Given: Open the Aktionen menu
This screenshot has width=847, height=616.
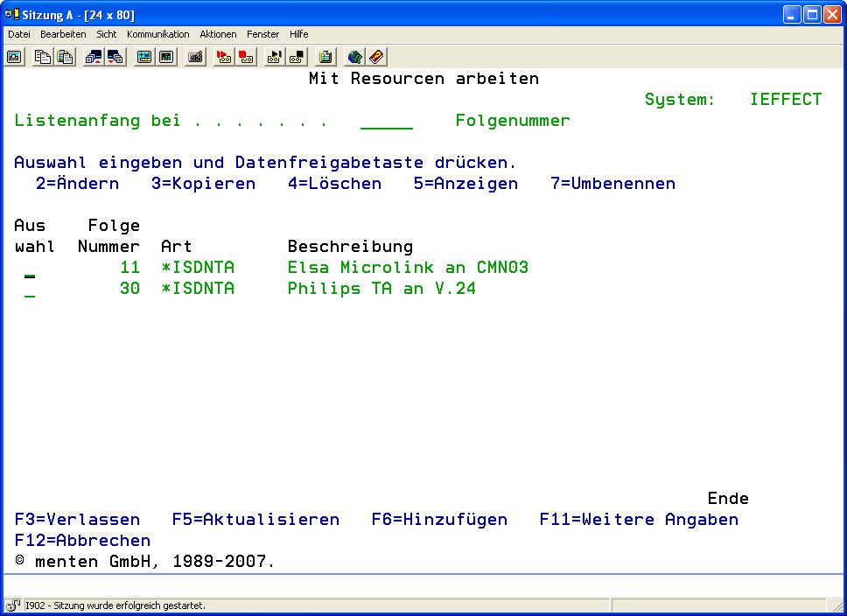Looking at the screenshot, I should 218,34.
